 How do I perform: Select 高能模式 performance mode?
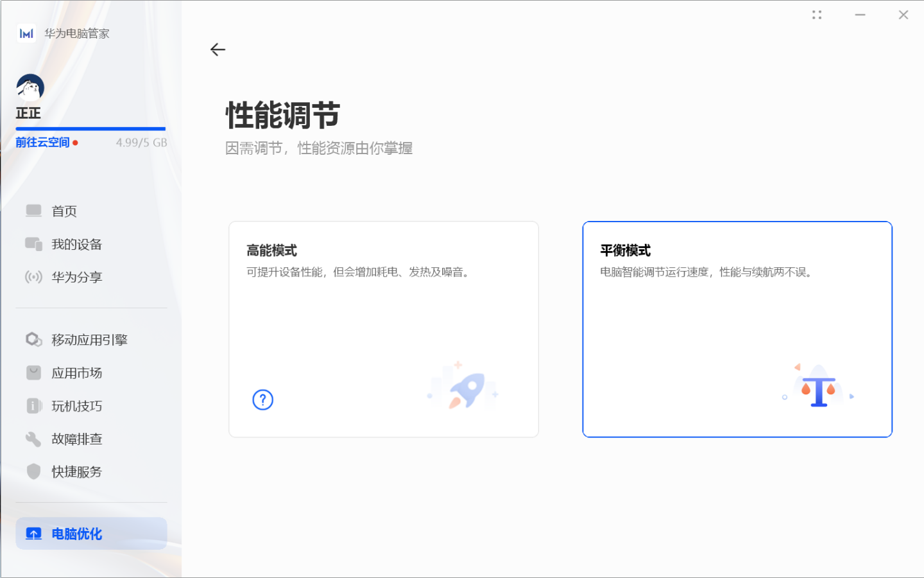[383, 329]
